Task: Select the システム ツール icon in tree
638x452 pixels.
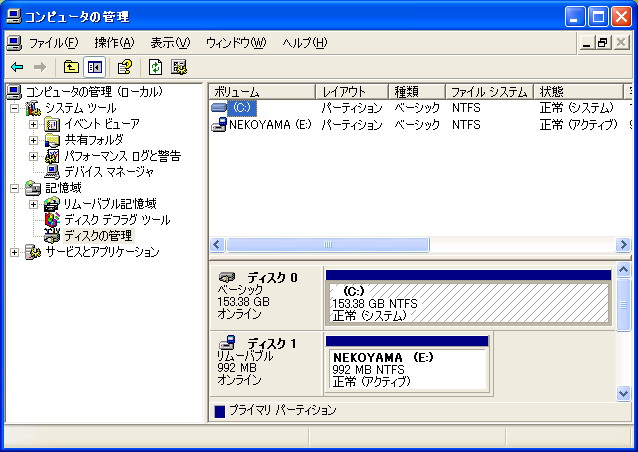Action: (33, 108)
